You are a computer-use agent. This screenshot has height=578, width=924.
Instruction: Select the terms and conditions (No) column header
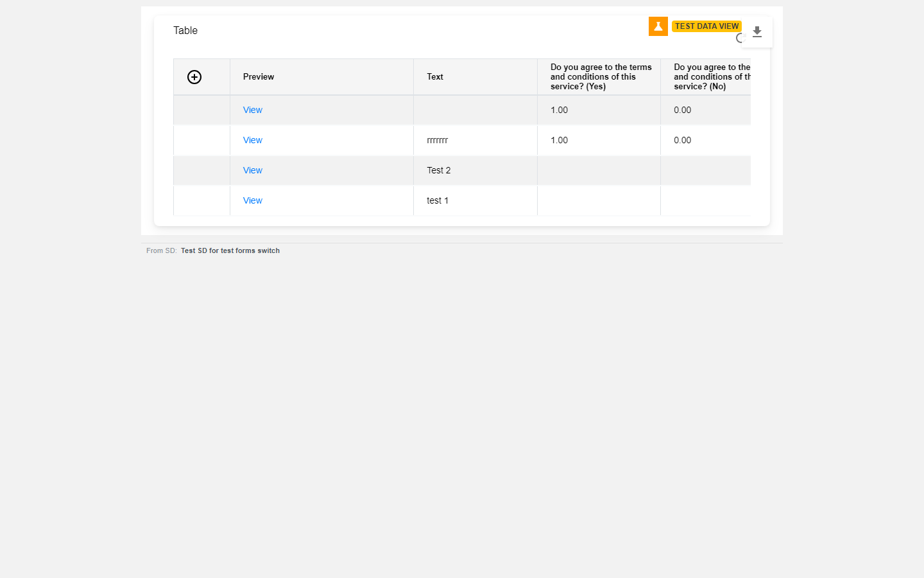706,77
